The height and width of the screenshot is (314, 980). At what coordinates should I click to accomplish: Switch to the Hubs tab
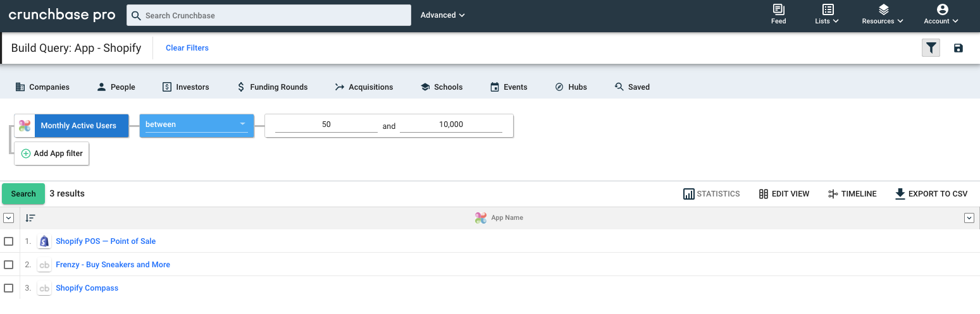pos(571,87)
